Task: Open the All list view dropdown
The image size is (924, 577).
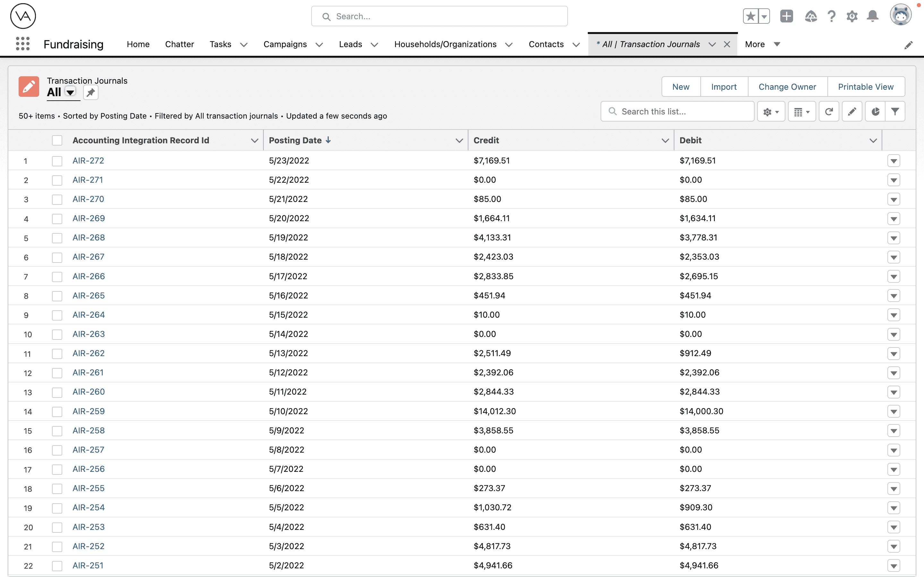Action: pyautogui.click(x=70, y=92)
